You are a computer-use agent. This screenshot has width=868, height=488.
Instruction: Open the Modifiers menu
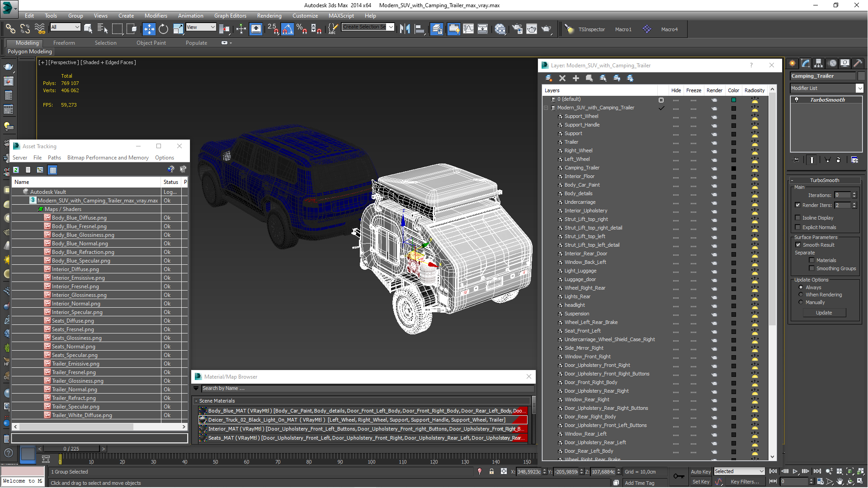click(156, 16)
